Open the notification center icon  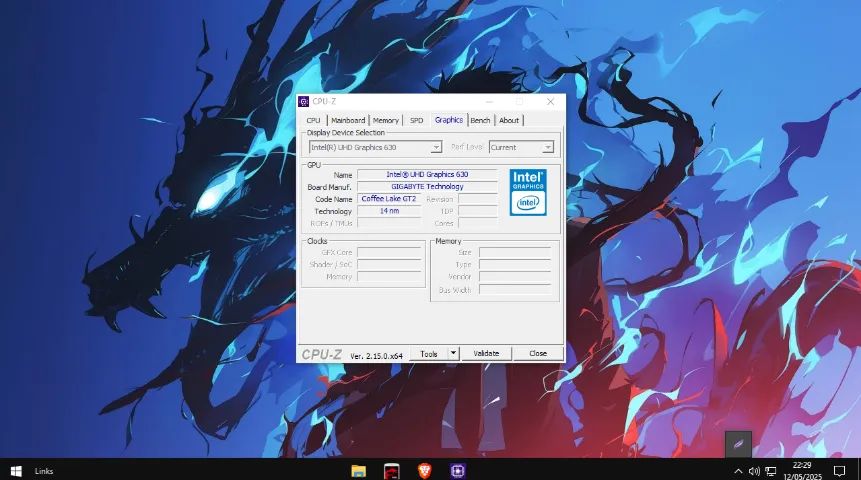[x=840, y=471]
